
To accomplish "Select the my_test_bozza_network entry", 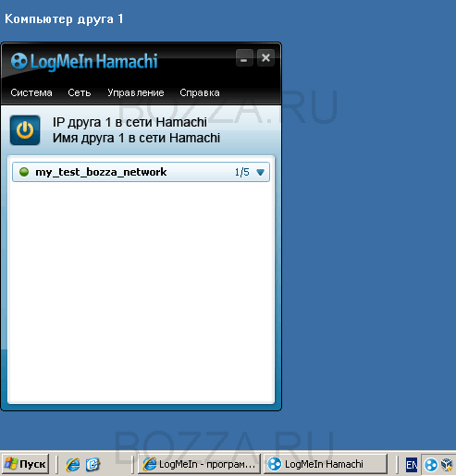I will [142, 172].
